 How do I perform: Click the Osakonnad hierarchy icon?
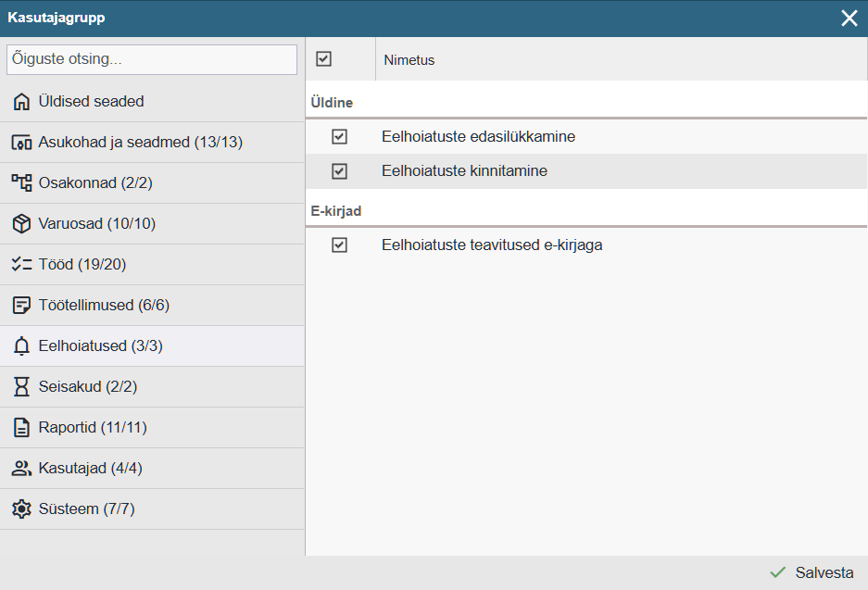[21, 183]
